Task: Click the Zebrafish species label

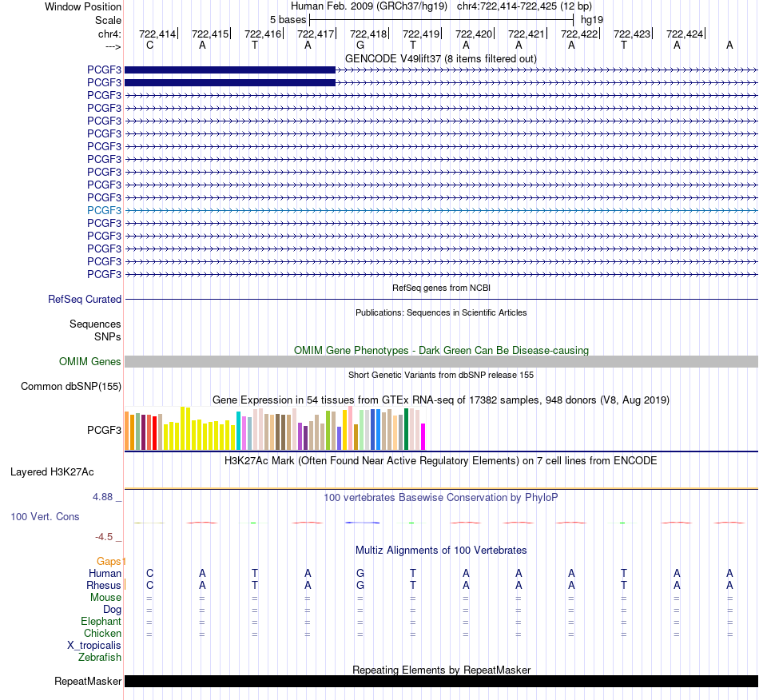Action: (x=100, y=658)
